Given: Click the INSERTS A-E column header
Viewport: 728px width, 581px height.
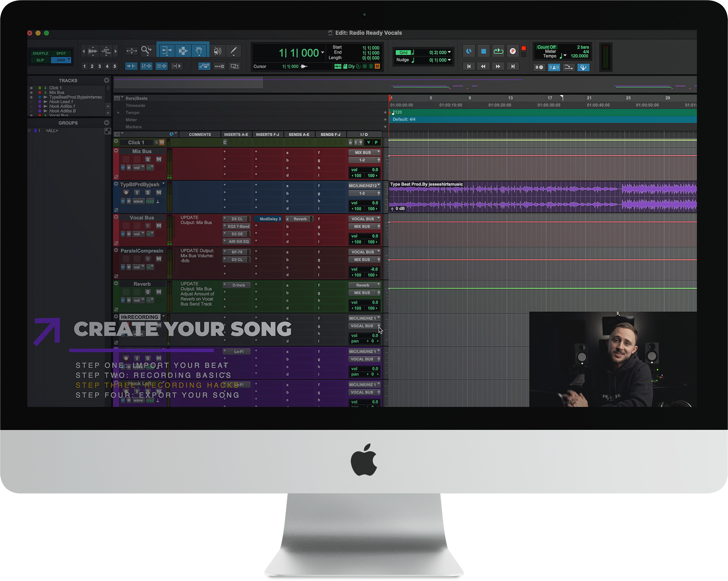Looking at the screenshot, I should pyautogui.click(x=236, y=135).
